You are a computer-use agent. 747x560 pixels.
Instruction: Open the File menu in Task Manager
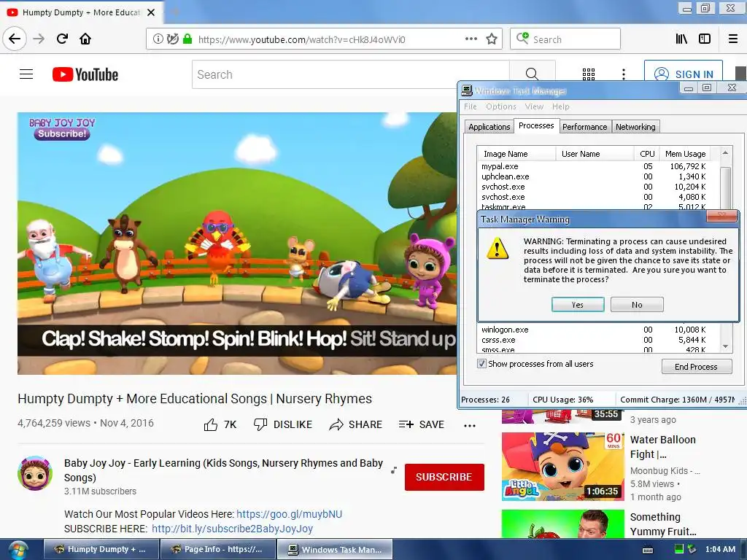point(471,106)
